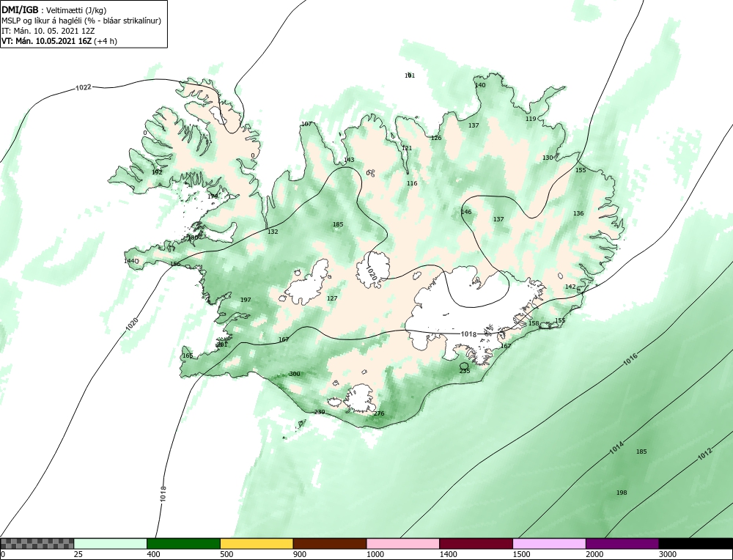Click the value 142 in the southeast
The height and width of the screenshot is (560, 733).
pyautogui.click(x=570, y=287)
